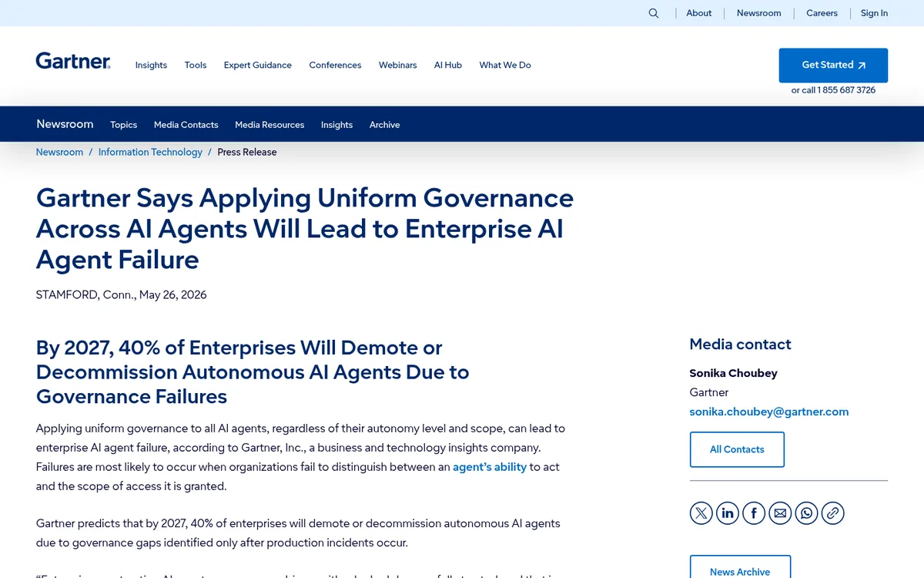Viewport: 924px width, 578px height.
Task: Copy article link icon
Action: tap(832, 512)
